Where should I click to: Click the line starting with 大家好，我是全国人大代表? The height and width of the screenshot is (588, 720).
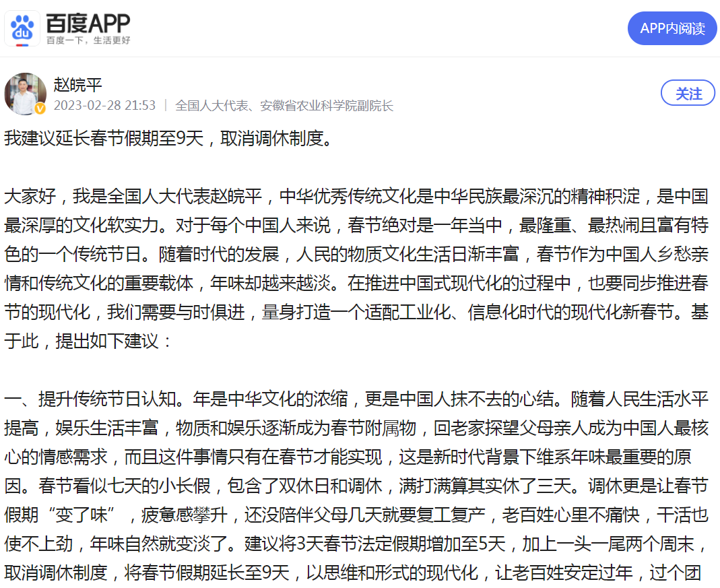(x=356, y=197)
